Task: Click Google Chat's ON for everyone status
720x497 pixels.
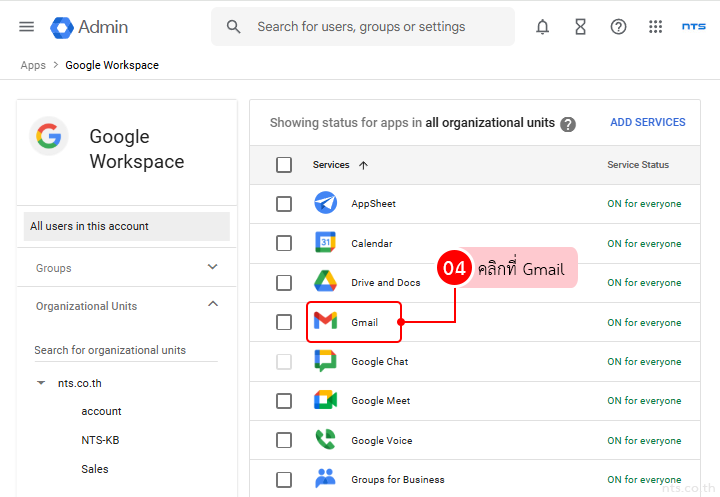Action: 644,361
